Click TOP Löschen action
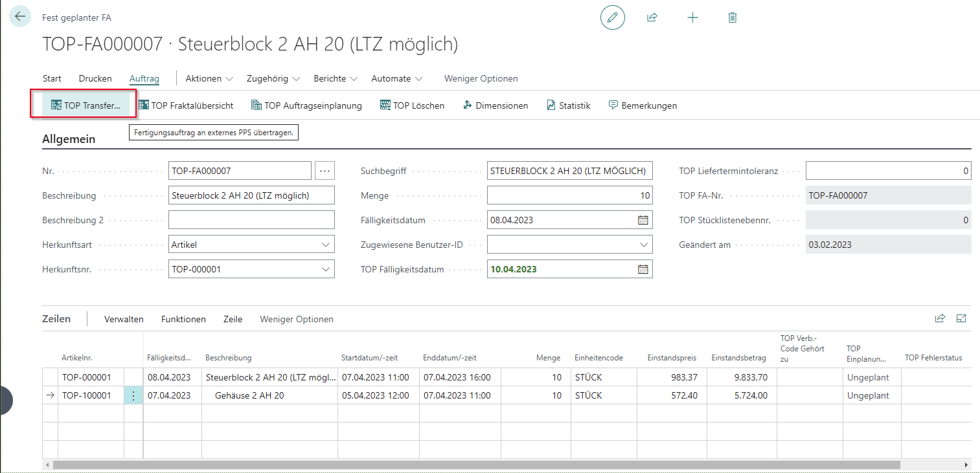Image resolution: width=980 pixels, height=473 pixels. (412, 105)
